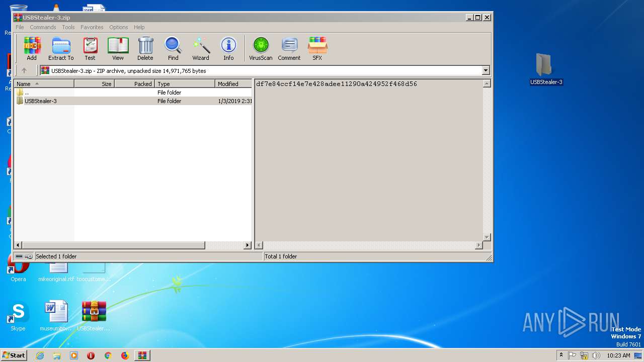The width and height of the screenshot is (644, 362).
Task: Click status bar drive/key icon
Action: [x=24, y=256]
